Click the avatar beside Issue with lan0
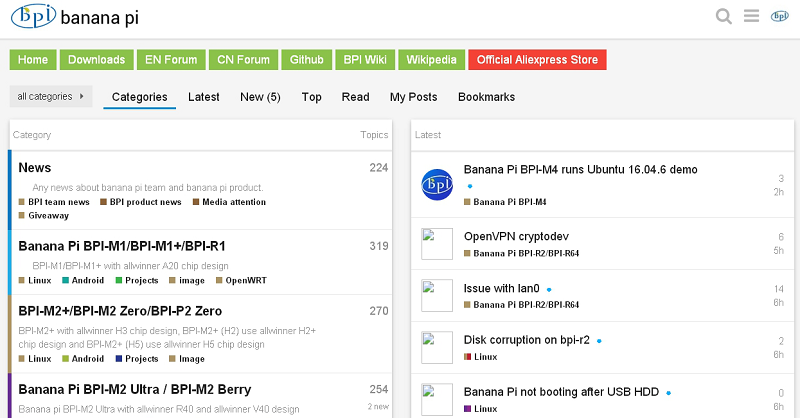 coord(437,296)
